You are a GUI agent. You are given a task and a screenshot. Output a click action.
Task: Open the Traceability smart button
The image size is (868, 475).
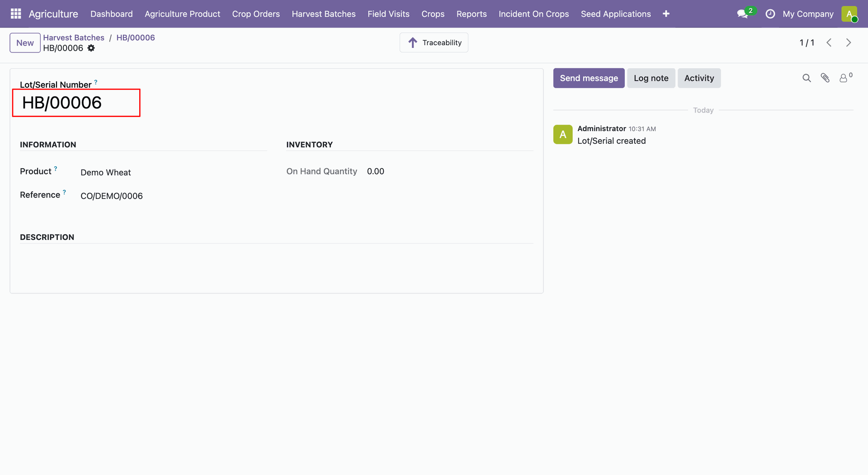coord(434,42)
